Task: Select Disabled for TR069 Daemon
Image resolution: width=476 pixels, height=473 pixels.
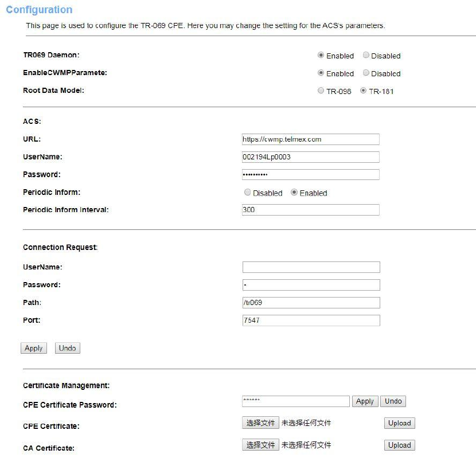Action: coord(366,55)
